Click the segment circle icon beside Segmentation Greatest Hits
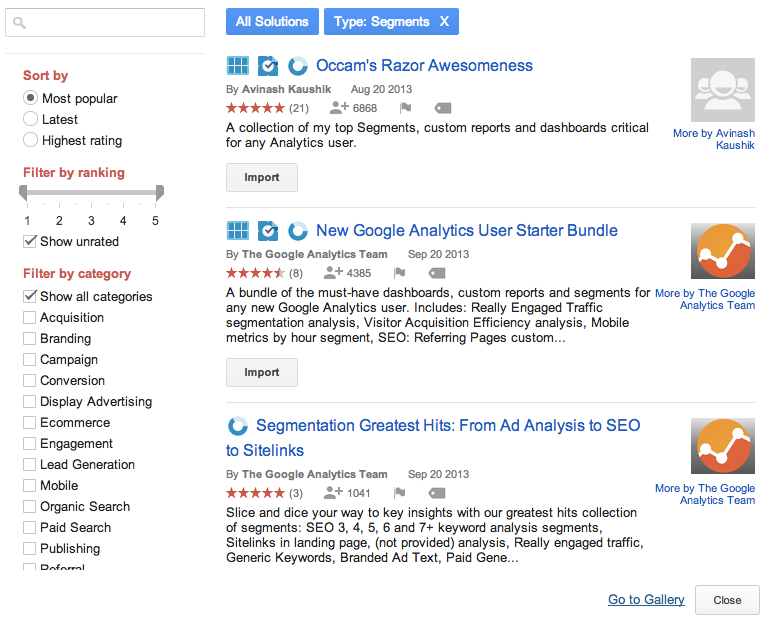Image resolution: width=766 pixels, height=619 pixels. [x=238, y=426]
